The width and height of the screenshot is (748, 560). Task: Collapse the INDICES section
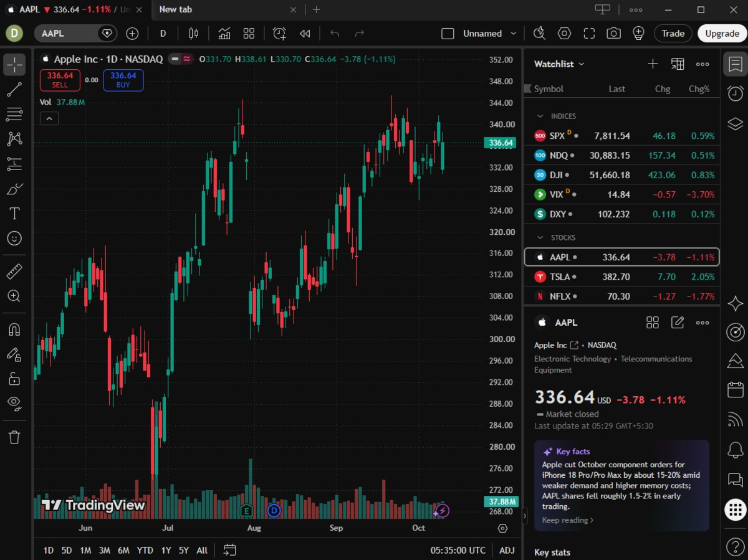click(540, 116)
